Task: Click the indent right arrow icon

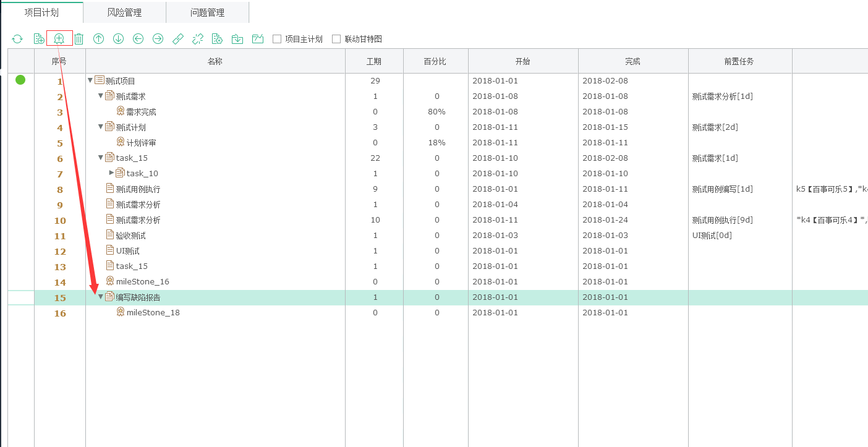Action: 158,39
